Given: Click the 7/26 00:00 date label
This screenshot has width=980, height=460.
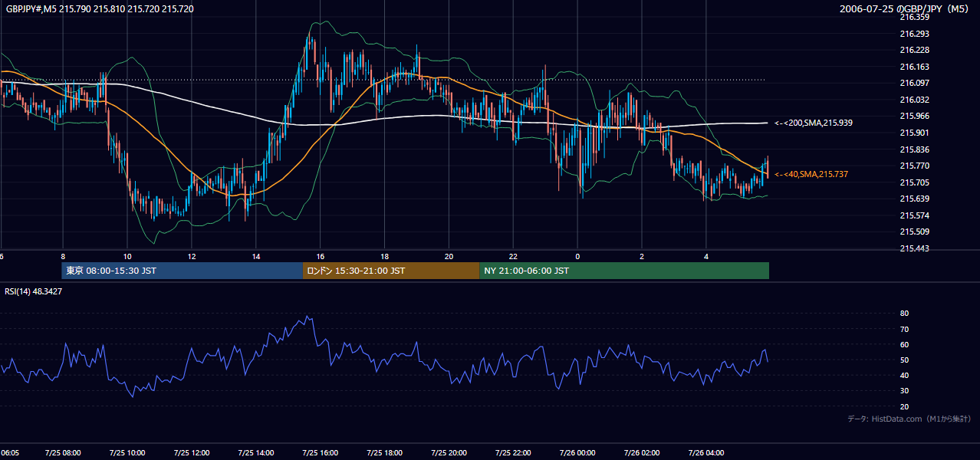Looking at the screenshot, I should (x=577, y=453).
